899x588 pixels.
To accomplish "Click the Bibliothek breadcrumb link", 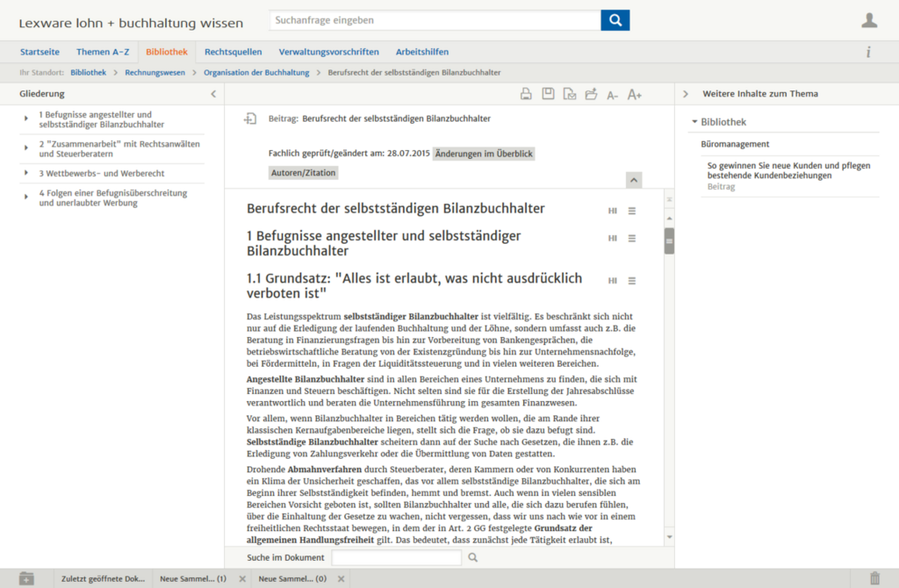I will point(89,73).
